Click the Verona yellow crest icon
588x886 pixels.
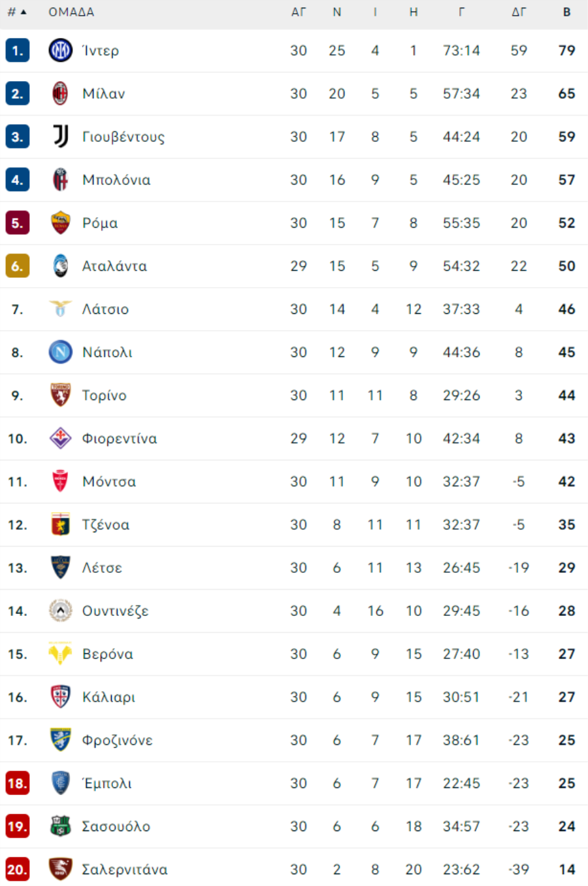pyautogui.click(x=60, y=654)
